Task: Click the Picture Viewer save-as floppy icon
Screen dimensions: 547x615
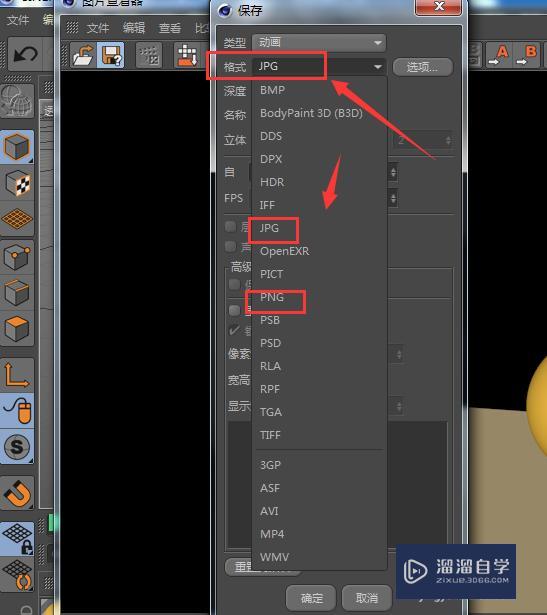Action: pyautogui.click(x=111, y=55)
